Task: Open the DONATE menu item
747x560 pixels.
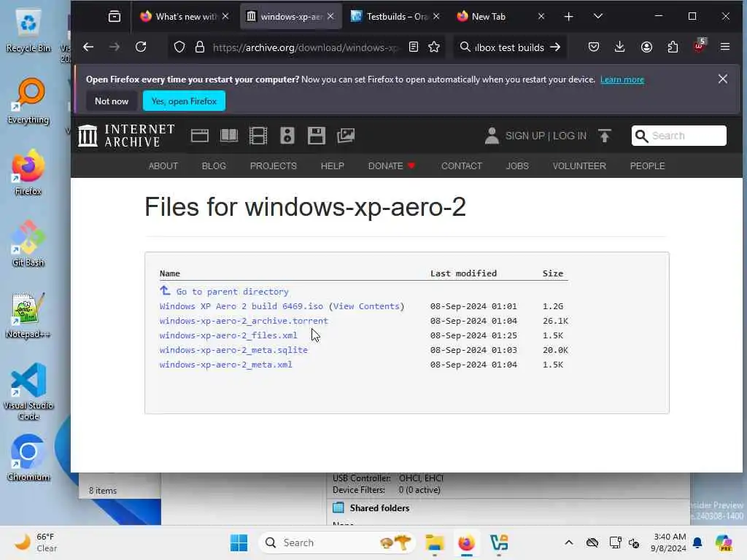Action: [392, 166]
